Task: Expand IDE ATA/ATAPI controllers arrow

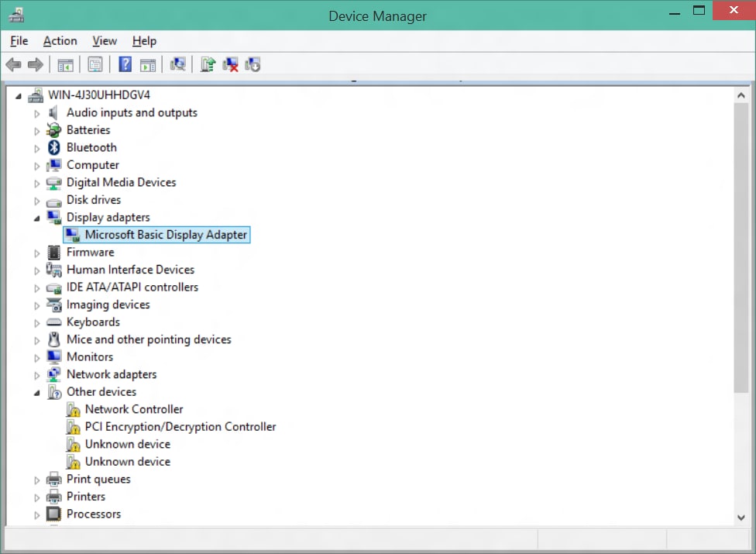Action: click(36, 288)
